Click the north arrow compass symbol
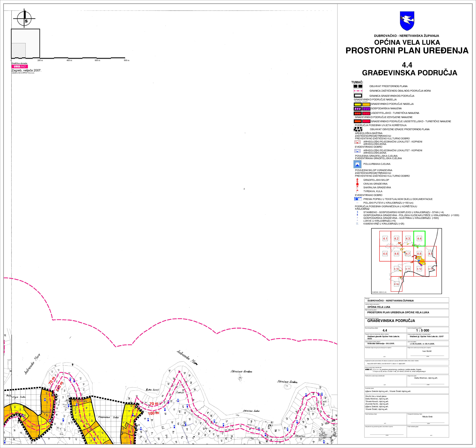Image resolution: width=476 pixels, height=448 pixels. 24,19
